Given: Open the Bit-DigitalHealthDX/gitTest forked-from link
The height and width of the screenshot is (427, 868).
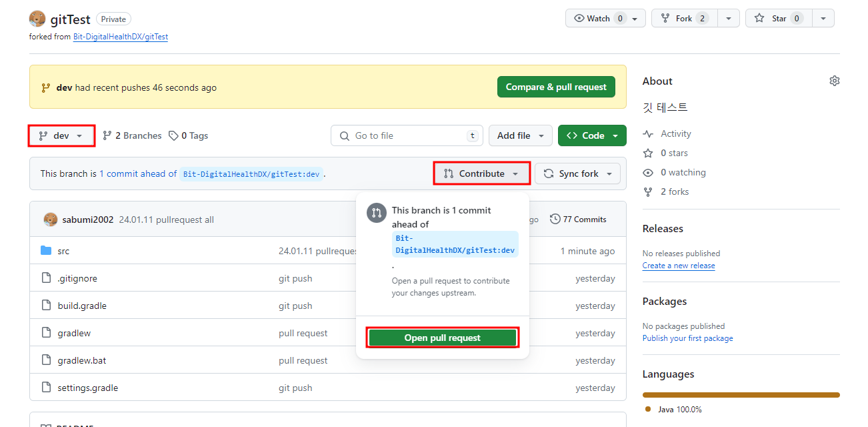Looking at the screenshot, I should (121, 37).
